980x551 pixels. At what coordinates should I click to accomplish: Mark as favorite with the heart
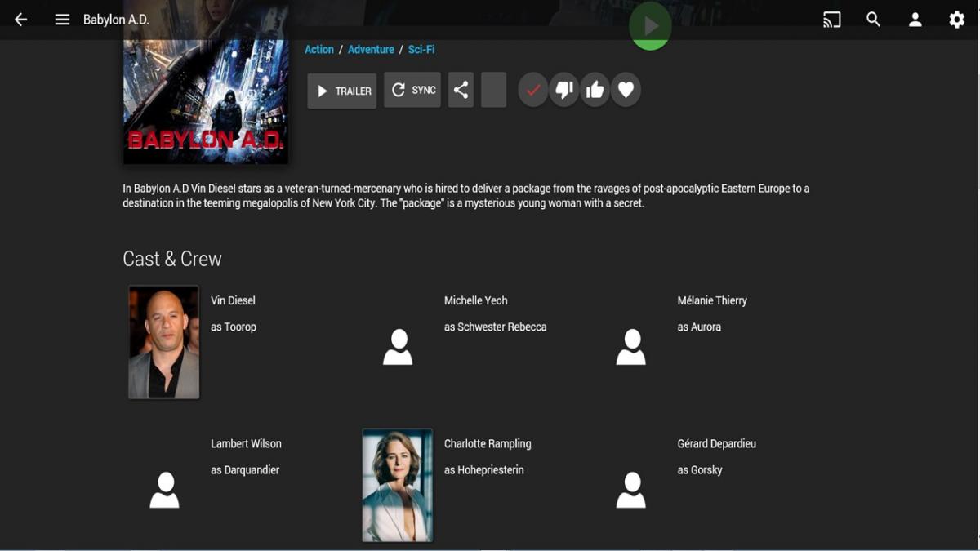coord(626,90)
